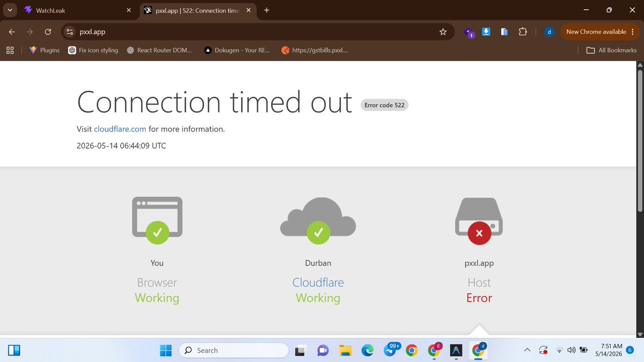Open the Fix icon styling bookmark
This screenshot has width=644, height=362.
[93, 50]
